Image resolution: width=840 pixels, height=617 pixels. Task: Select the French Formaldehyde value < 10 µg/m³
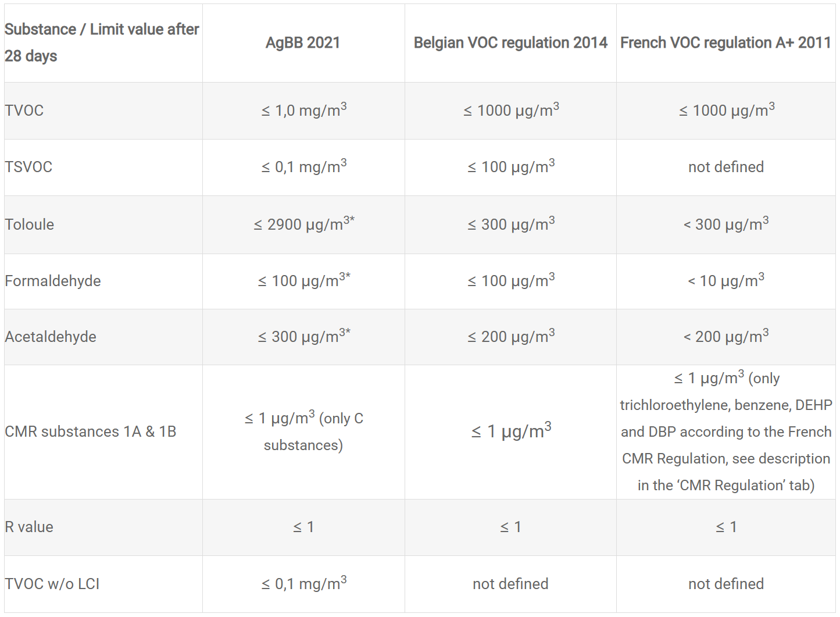[725, 281]
